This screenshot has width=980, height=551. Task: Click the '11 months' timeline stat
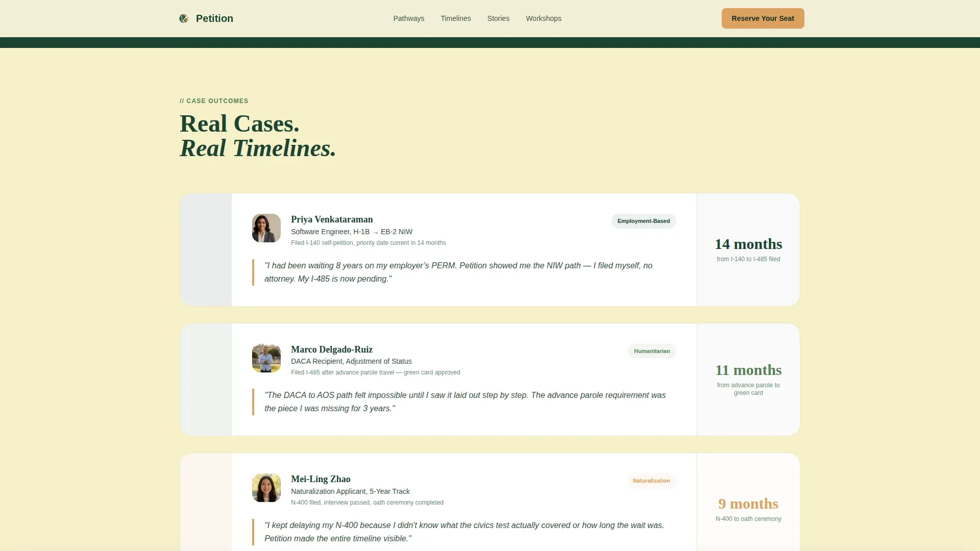point(748,370)
